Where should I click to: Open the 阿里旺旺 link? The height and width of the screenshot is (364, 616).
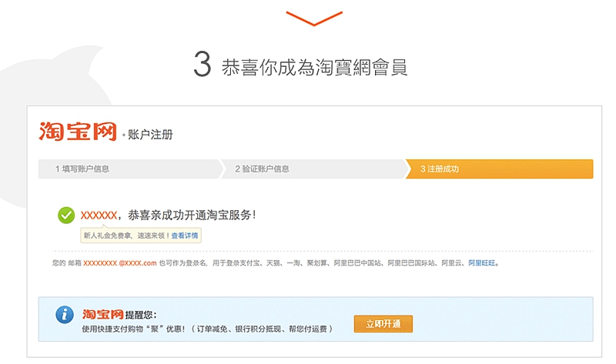click(483, 263)
